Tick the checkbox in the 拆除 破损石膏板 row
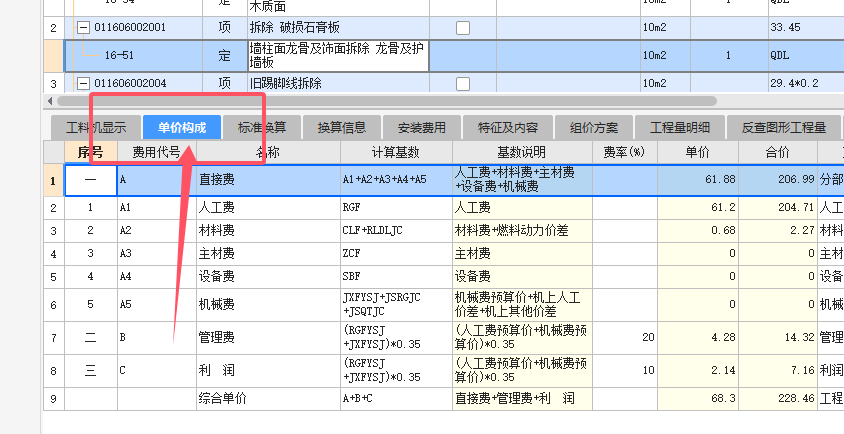The width and height of the screenshot is (844, 434). click(x=463, y=28)
